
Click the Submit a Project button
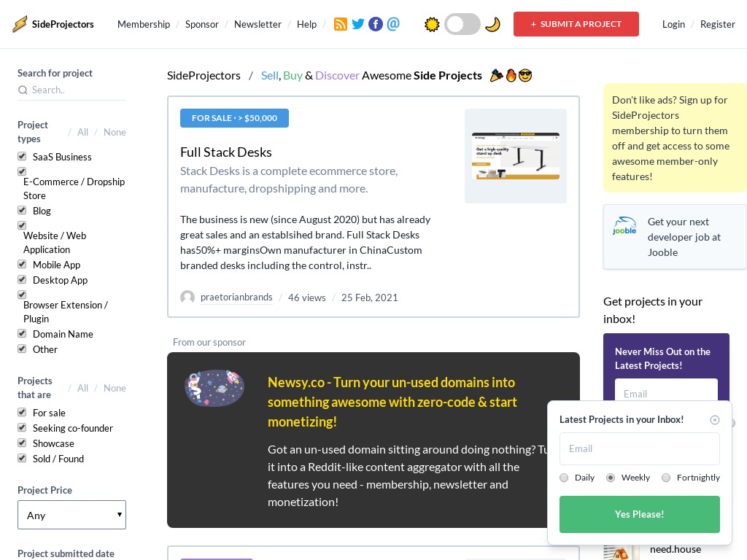click(576, 24)
